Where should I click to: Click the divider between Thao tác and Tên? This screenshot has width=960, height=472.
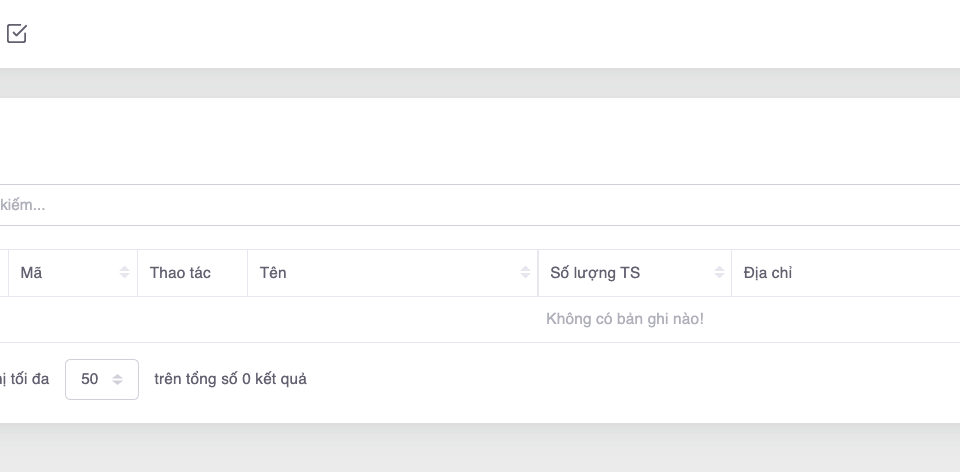[247, 273]
